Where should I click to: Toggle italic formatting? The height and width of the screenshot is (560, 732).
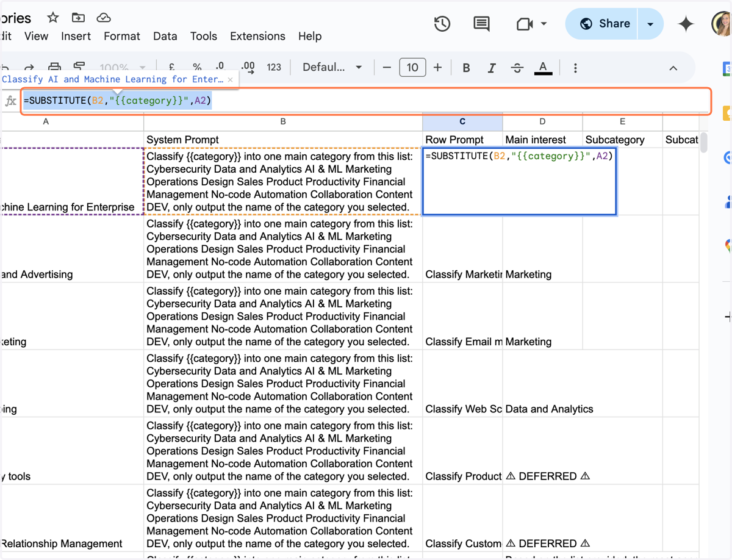coord(492,68)
